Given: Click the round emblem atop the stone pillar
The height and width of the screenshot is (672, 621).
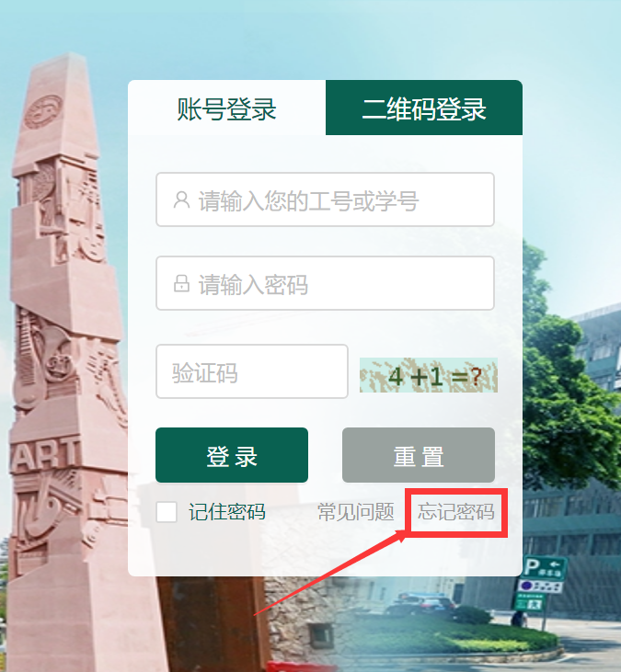Looking at the screenshot, I should (x=43, y=112).
